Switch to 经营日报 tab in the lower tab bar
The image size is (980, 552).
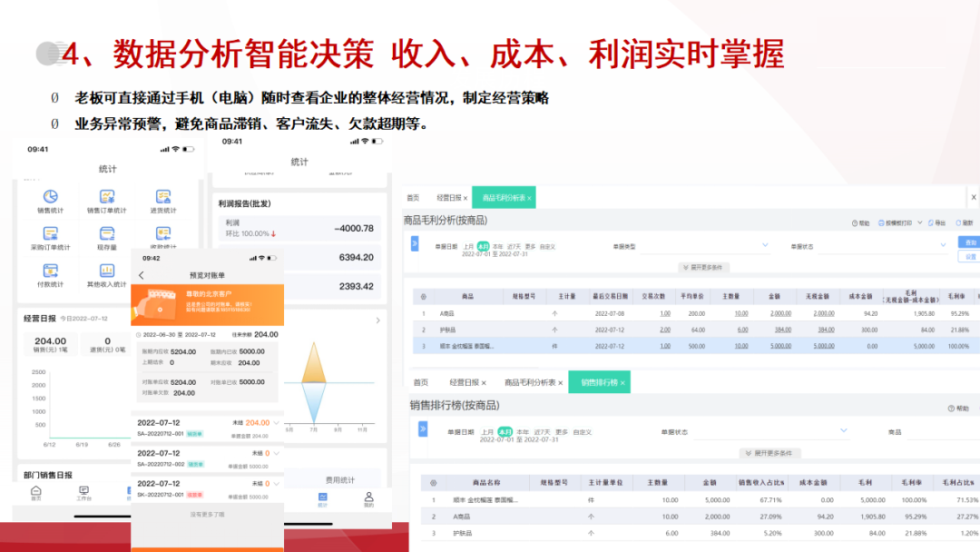465,382
